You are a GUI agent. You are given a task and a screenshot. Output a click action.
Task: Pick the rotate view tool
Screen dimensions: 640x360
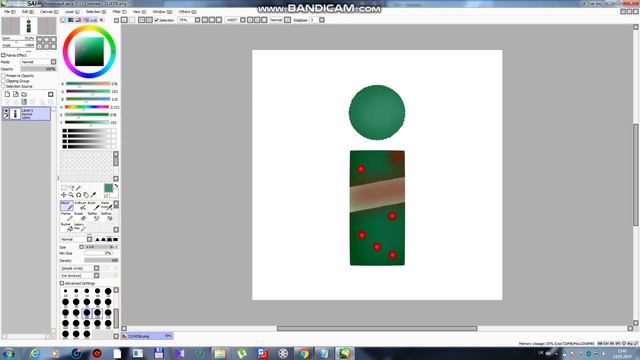click(78, 195)
